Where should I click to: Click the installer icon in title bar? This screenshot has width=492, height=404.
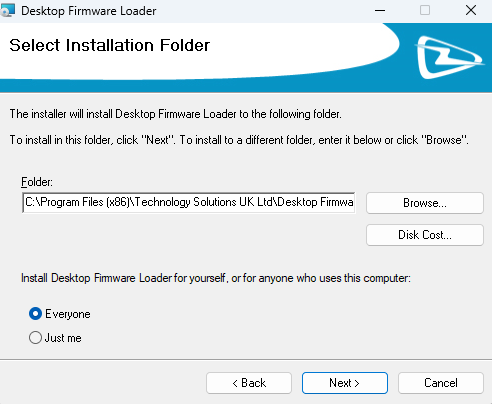pos(7,10)
